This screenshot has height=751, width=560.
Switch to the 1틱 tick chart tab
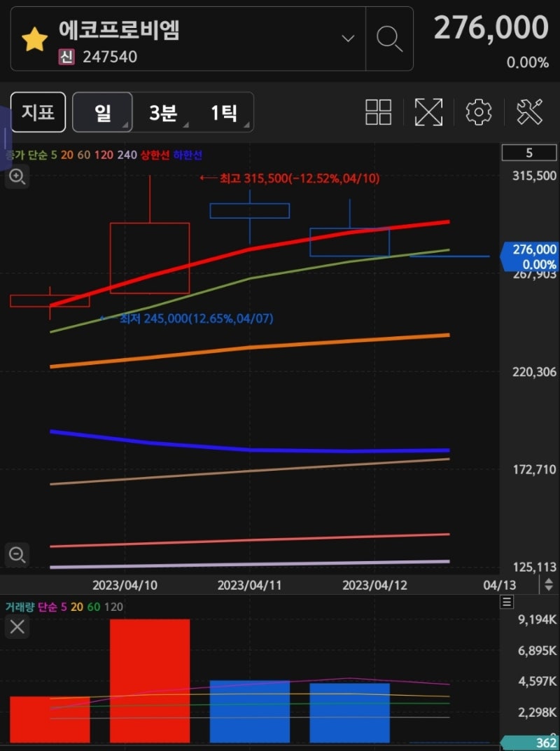[x=223, y=113]
